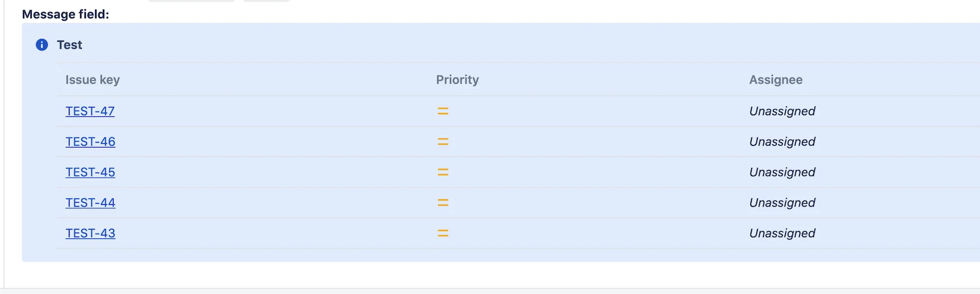
Task: Click the Assignee column header
Action: point(776,80)
